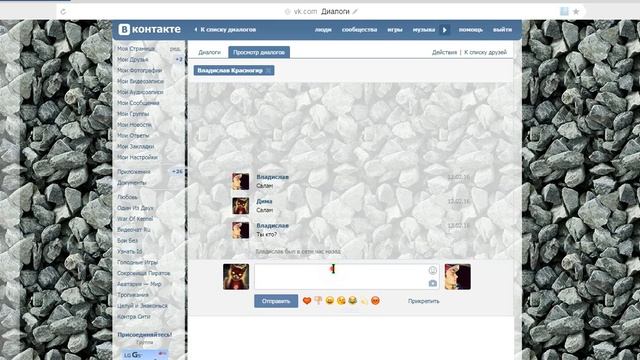640x360 pixels.
Task: Click your cat avatar beside input box
Action: click(x=236, y=277)
